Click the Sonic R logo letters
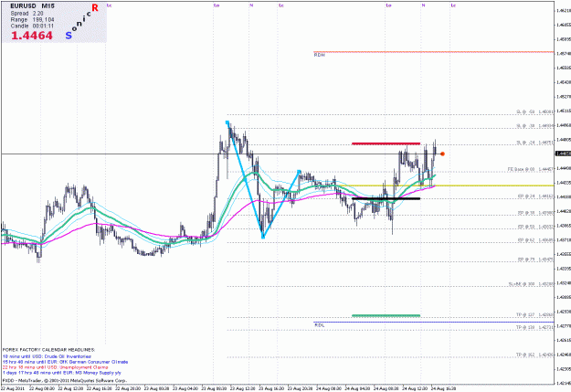The width and height of the screenshot is (571, 392). pos(82,22)
